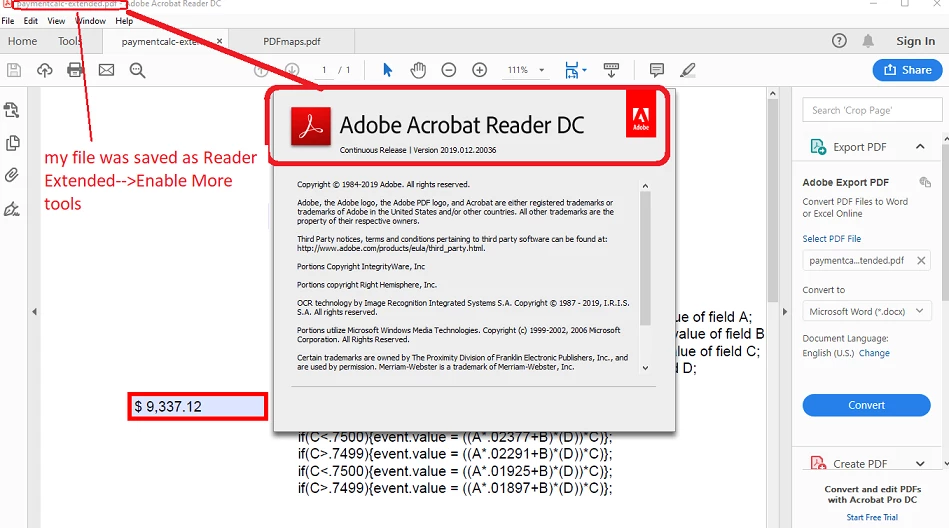
Task: Send file by email envelope icon
Action: (107, 70)
